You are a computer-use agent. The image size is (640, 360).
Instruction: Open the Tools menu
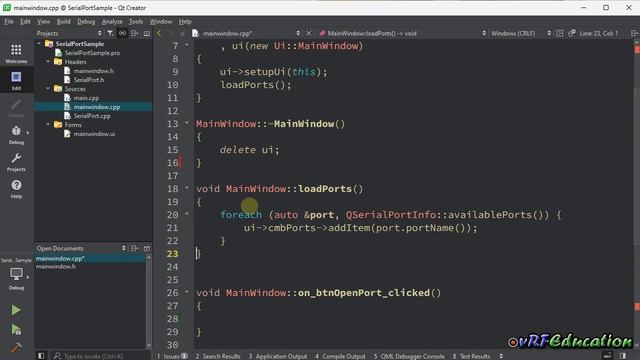click(x=136, y=21)
